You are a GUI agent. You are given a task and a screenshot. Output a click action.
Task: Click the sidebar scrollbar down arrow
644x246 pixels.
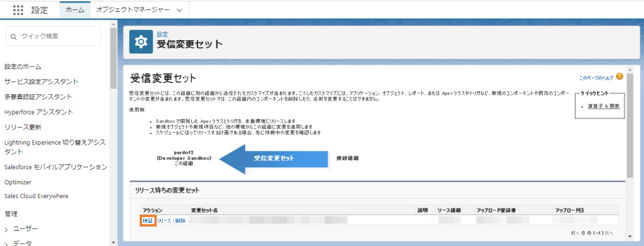coord(113,243)
